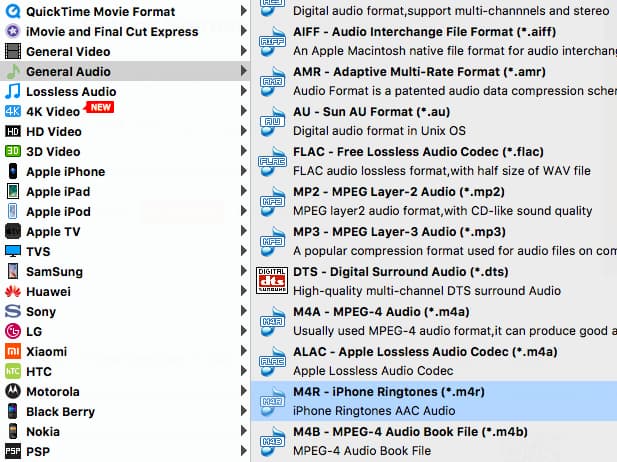This screenshot has height=462, width=617.
Task: Open the SamSung device category
Action: [x=125, y=271]
